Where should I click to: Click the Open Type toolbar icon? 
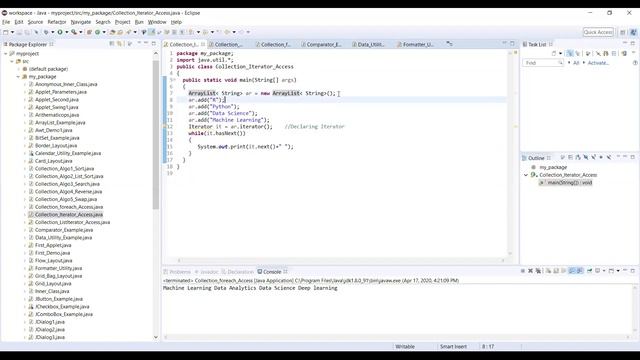pos(112,32)
